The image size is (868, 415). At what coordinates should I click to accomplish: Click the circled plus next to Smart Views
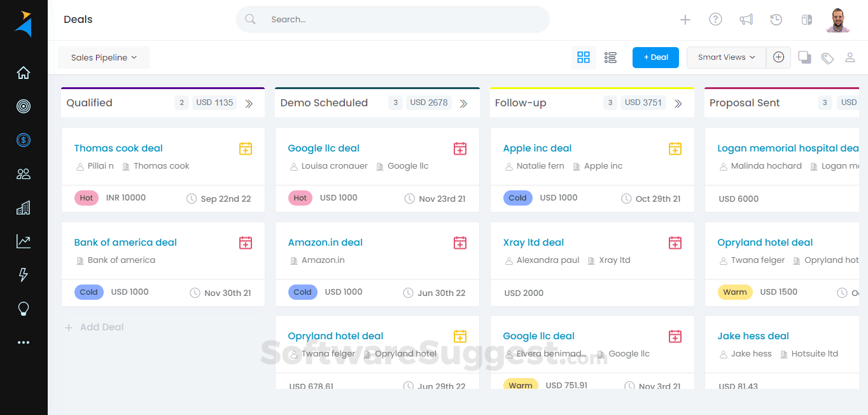click(778, 57)
